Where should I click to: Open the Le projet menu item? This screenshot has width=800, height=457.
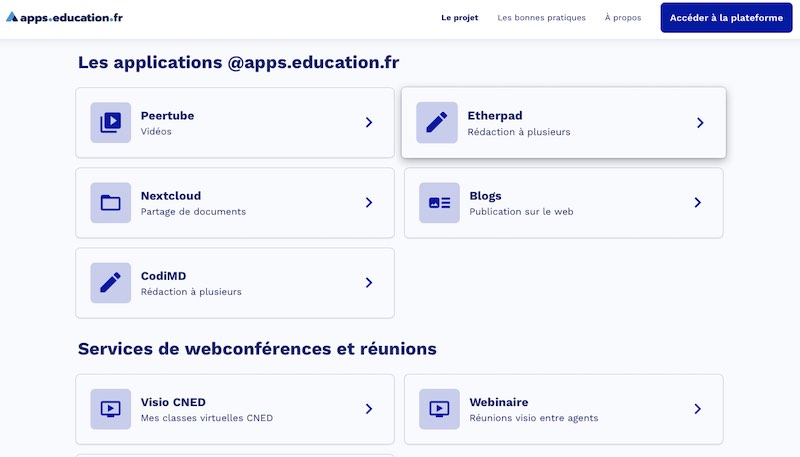460,18
